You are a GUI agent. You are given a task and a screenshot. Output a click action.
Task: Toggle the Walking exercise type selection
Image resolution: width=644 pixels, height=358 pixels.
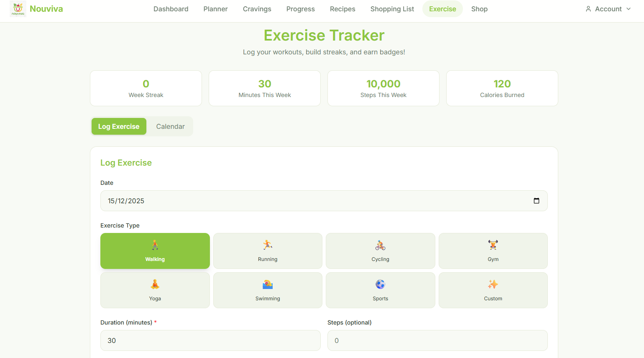pos(155,251)
